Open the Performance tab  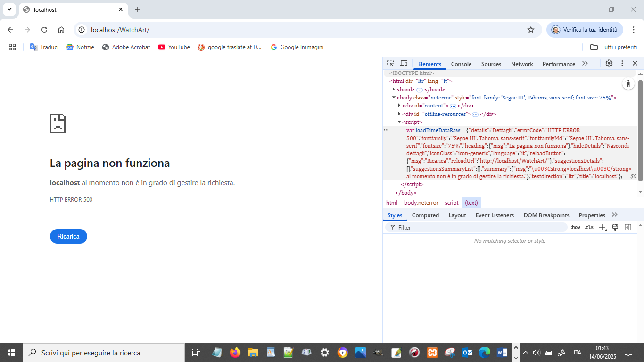(x=559, y=64)
